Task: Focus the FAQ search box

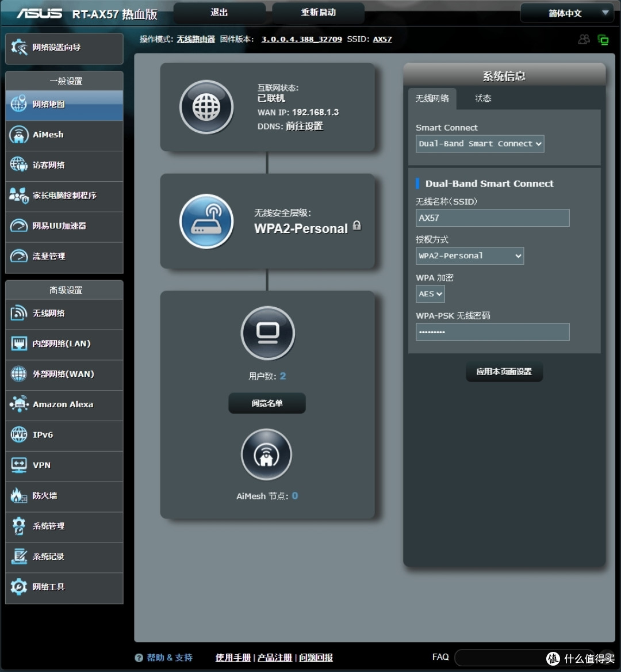Action: [x=524, y=658]
